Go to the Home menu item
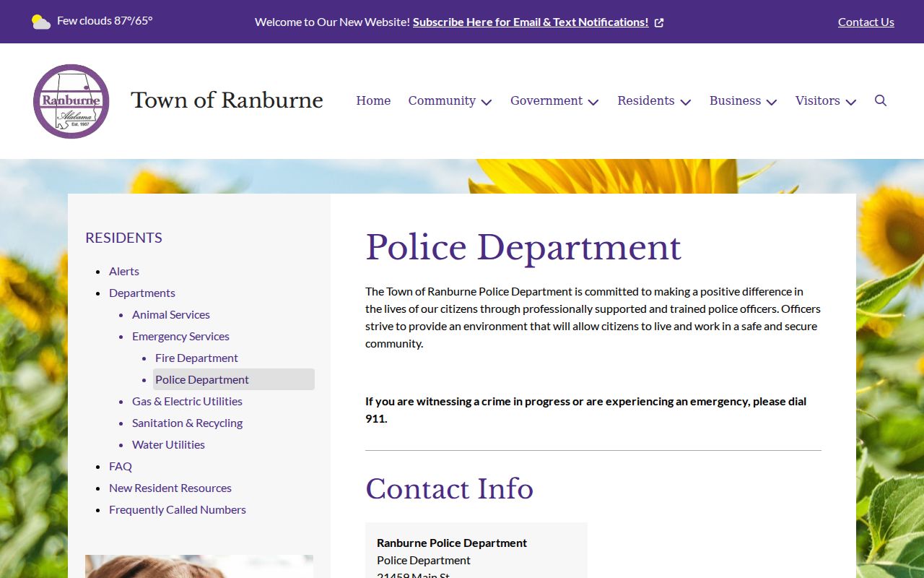 [373, 100]
